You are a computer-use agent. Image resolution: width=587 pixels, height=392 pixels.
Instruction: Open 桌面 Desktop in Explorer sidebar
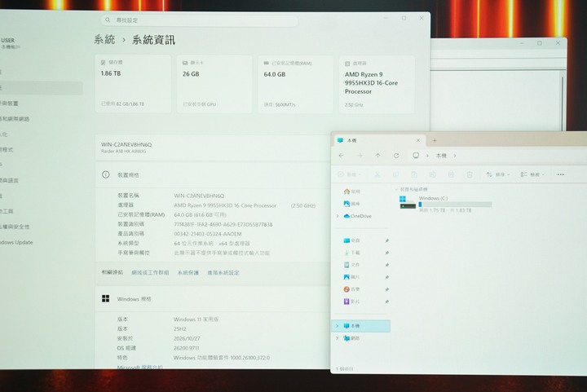click(352, 240)
